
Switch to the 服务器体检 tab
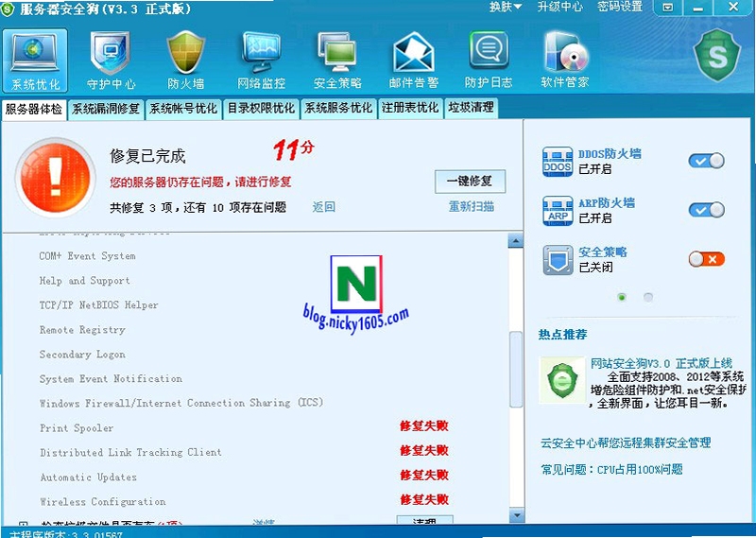pos(34,109)
